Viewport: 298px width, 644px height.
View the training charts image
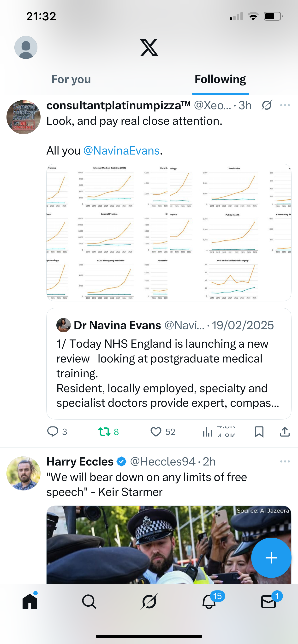coord(169,232)
